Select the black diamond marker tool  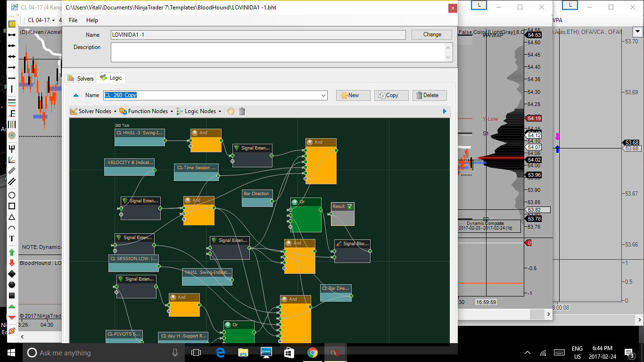point(12,274)
